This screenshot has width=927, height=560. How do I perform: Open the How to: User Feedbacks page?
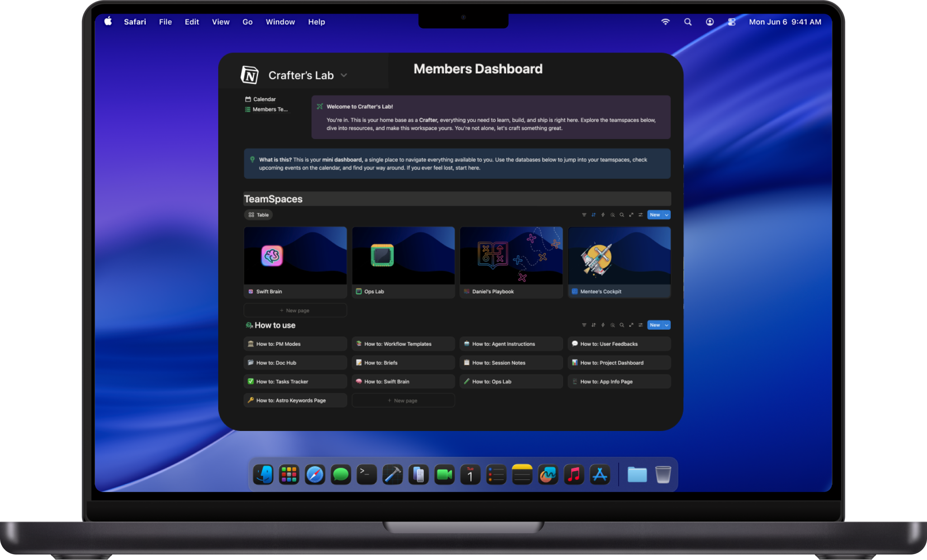tap(619, 344)
